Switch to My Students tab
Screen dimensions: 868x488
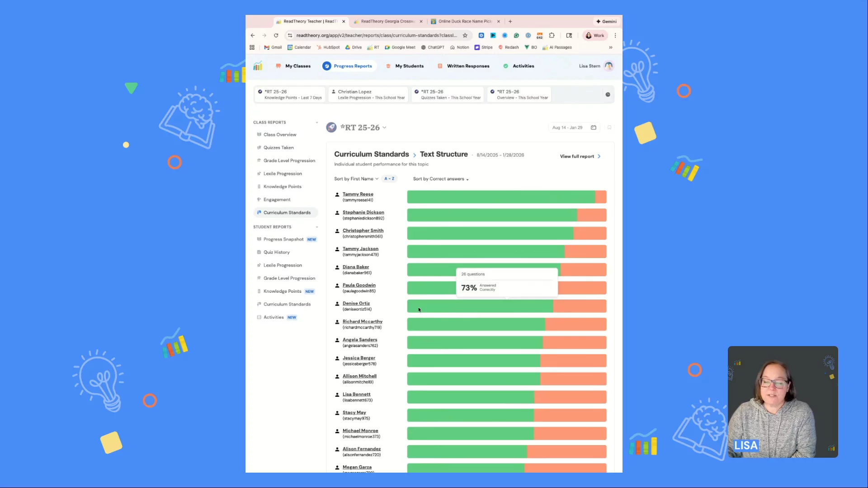pyautogui.click(x=409, y=66)
